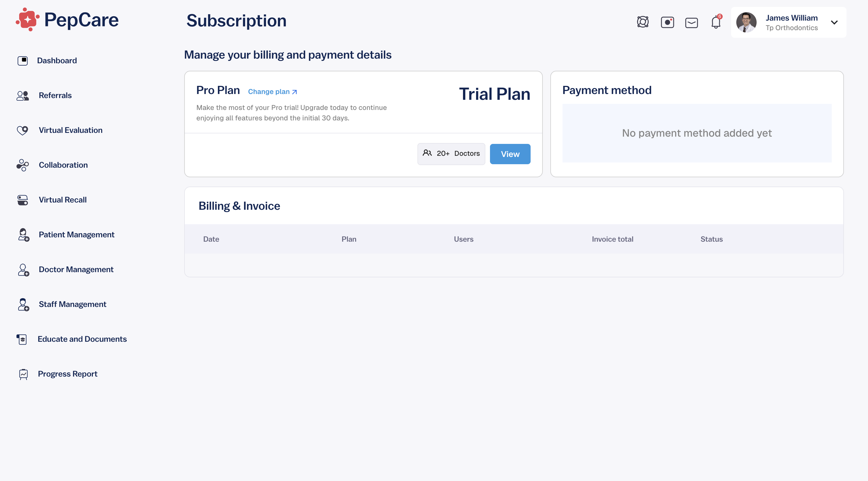Viewport: 868px width, 481px height.
Task: Click the 20+ Doctors badge
Action: click(451, 154)
